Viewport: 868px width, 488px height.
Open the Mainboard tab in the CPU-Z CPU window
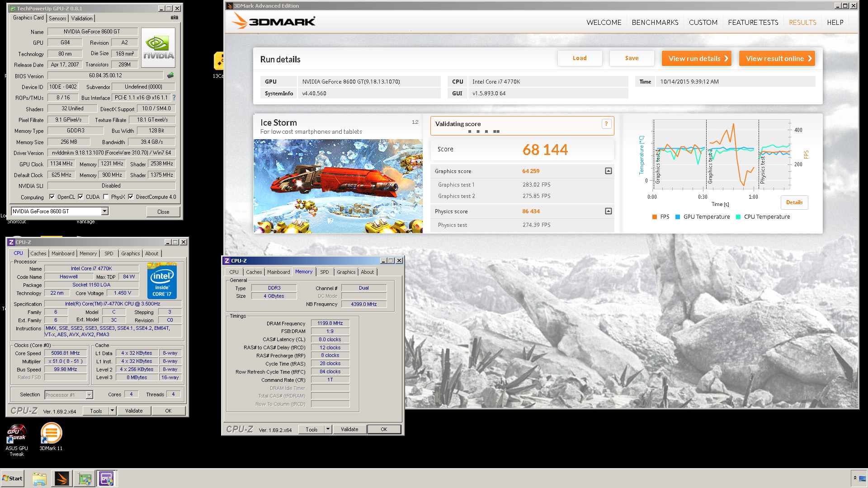63,253
